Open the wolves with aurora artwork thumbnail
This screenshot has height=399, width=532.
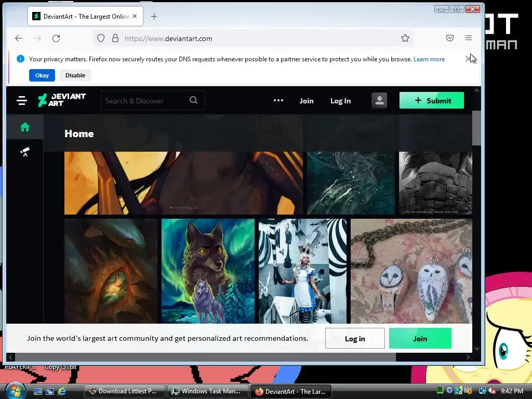(x=208, y=271)
